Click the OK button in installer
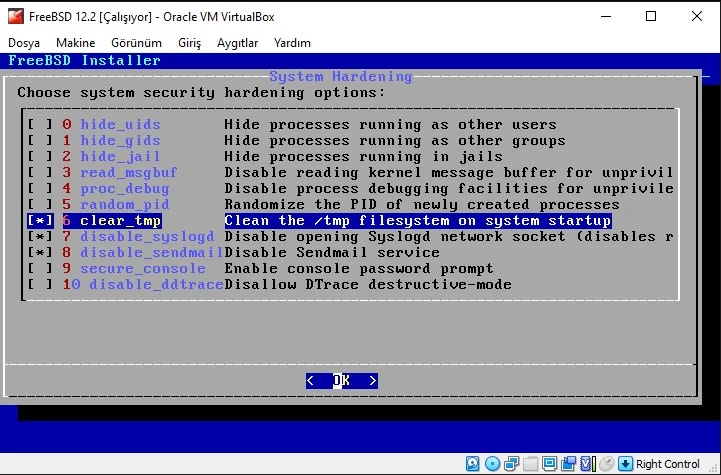 tap(342, 380)
